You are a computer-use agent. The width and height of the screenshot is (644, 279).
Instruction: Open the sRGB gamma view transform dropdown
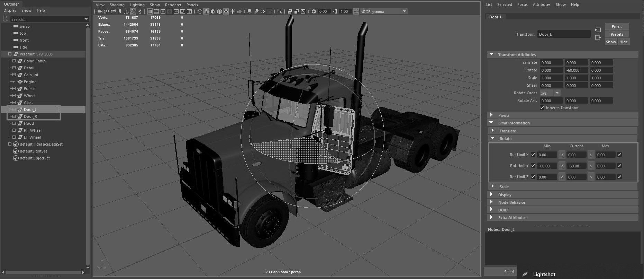click(384, 11)
